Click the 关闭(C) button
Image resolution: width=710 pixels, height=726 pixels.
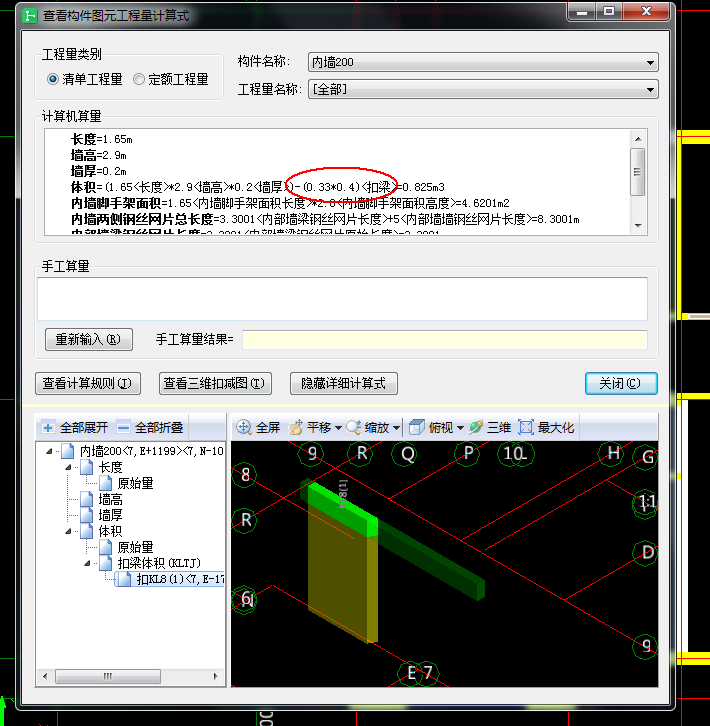(621, 383)
